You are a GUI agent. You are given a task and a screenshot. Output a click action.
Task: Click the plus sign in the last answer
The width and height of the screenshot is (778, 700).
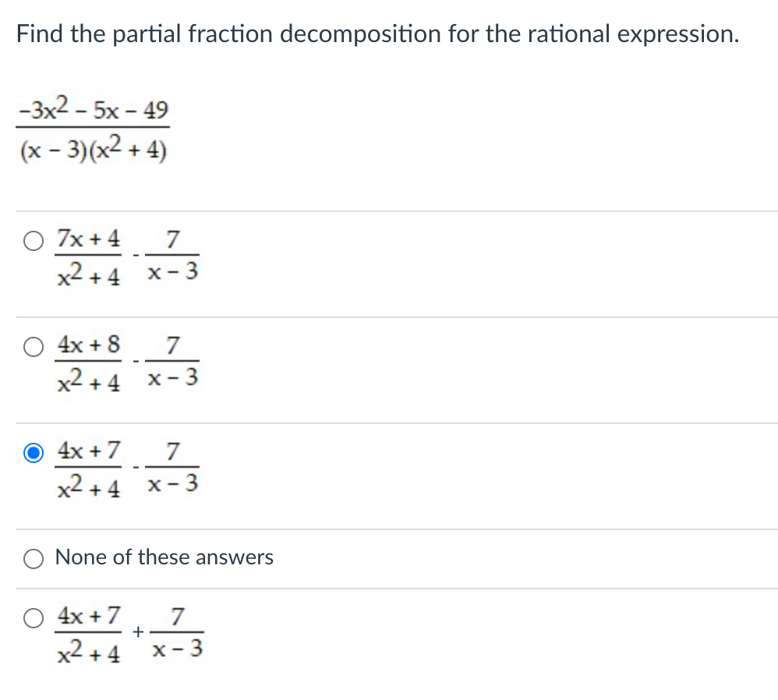138,632
